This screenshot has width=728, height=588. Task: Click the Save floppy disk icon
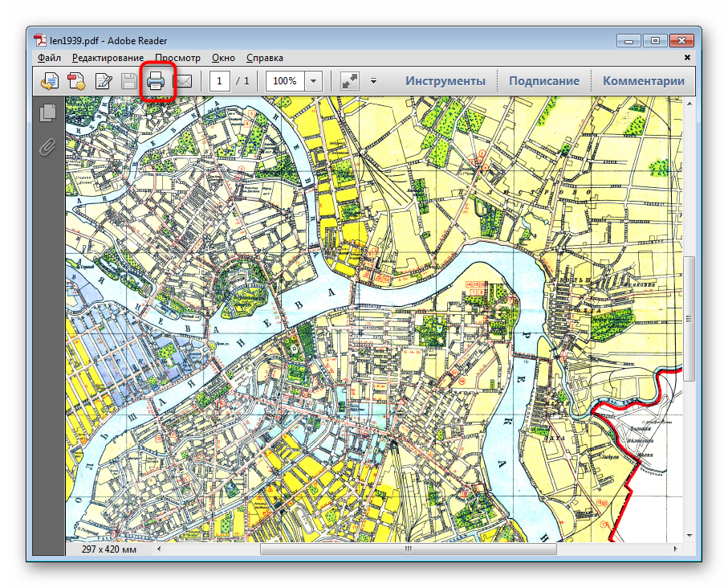[x=128, y=81]
